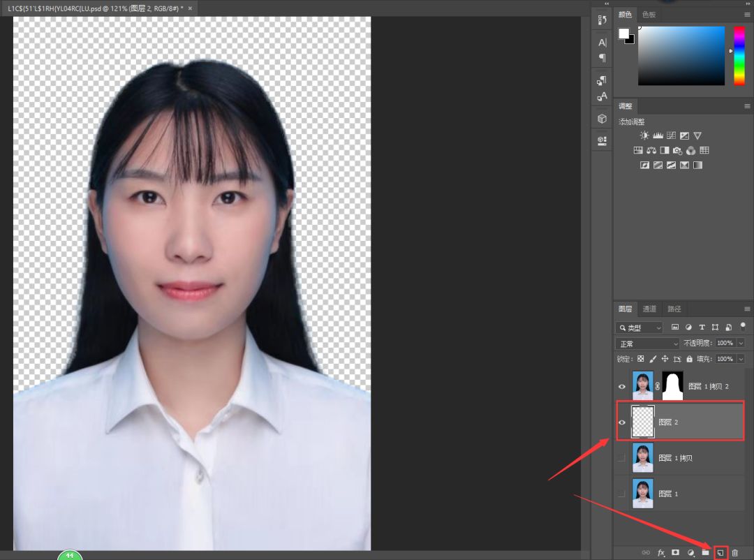Select the layer mask thumbnail of 图层 1 拷贝 2

pyautogui.click(x=672, y=386)
